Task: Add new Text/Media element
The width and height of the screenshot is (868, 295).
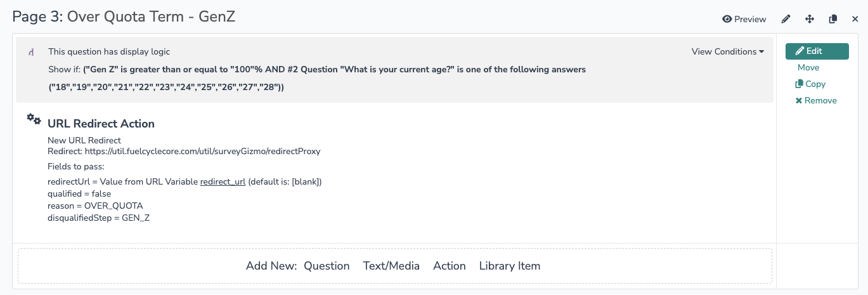Action: [391, 266]
